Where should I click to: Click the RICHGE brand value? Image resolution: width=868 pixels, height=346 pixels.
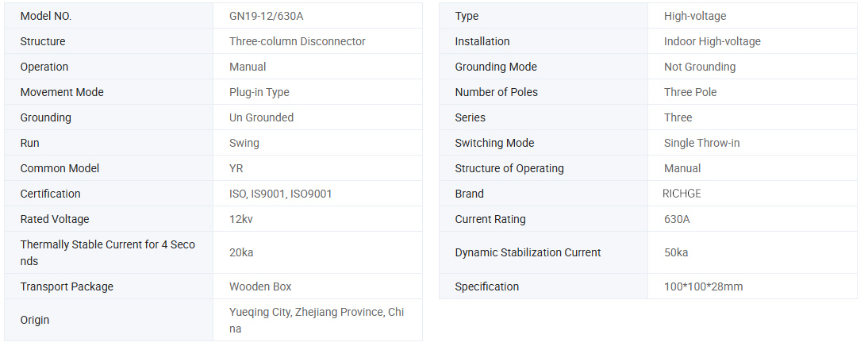coord(682,194)
